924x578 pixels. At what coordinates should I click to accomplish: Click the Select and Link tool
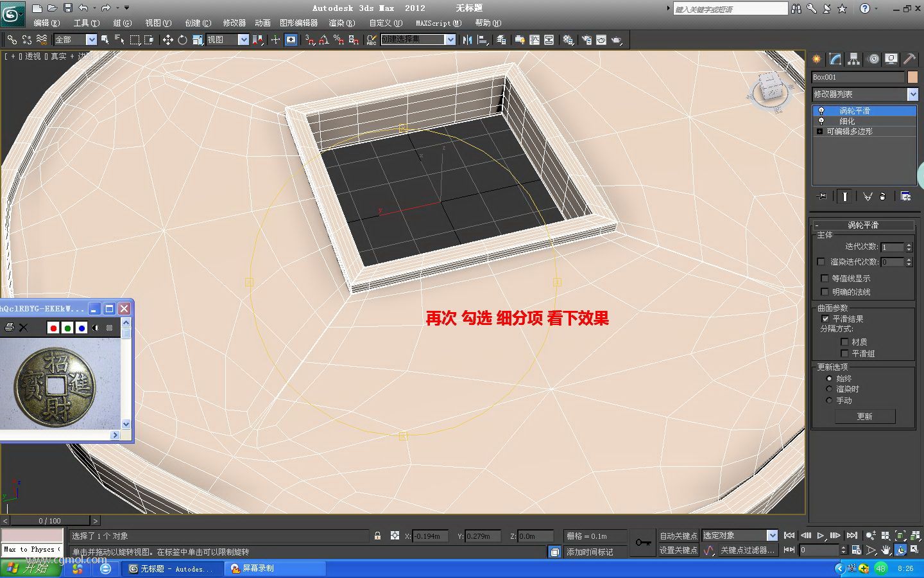click(12, 40)
